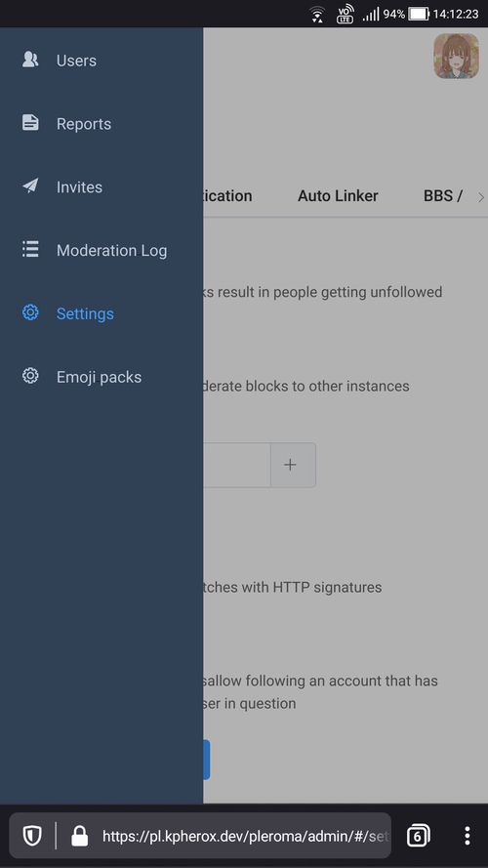Image resolution: width=488 pixels, height=868 pixels.
Task: Click the partially hidden blue submit button
Action: [x=206, y=760]
